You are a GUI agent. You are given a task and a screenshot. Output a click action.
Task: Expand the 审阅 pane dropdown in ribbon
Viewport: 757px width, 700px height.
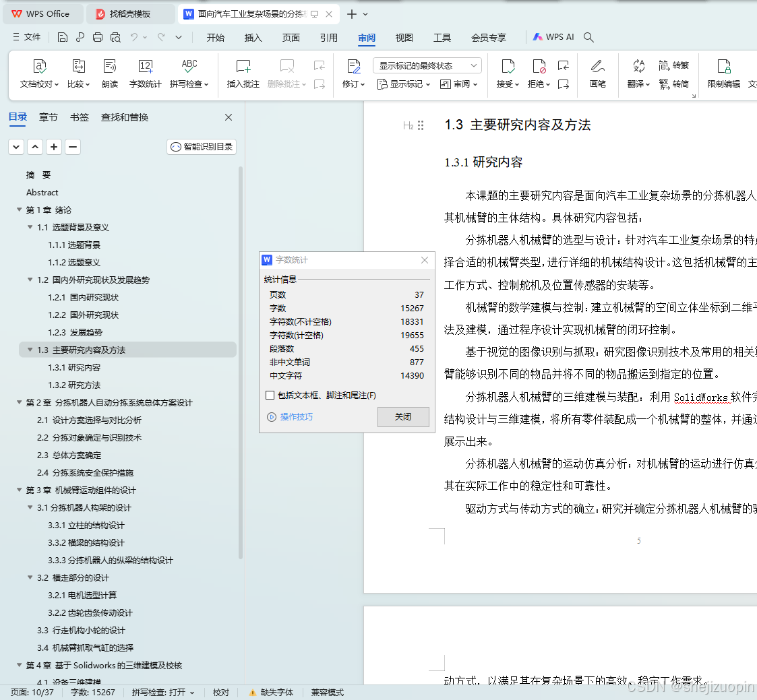[x=458, y=84]
